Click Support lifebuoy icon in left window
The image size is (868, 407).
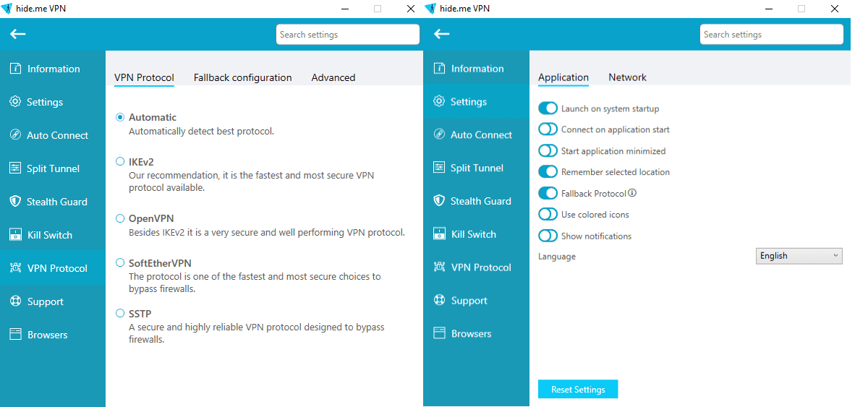(x=14, y=301)
